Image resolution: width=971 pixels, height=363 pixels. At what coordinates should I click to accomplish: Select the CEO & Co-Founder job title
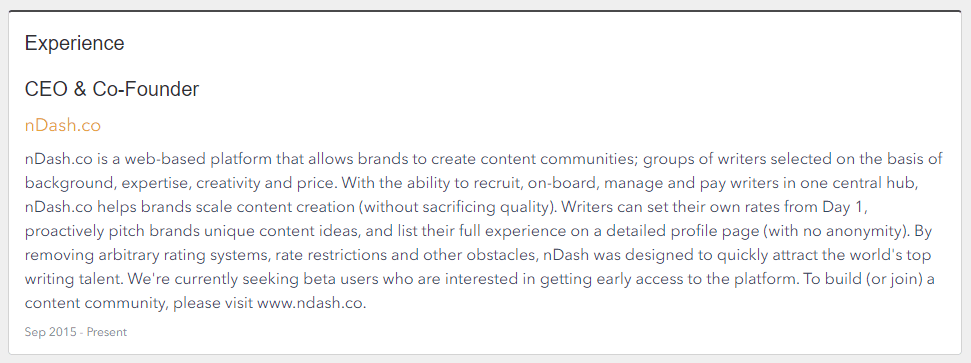click(x=112, y=89)
